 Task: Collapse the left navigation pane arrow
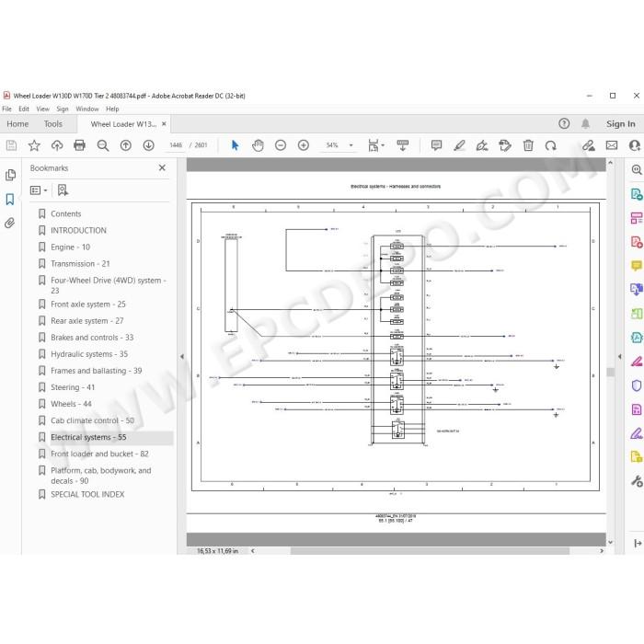tap(182, 357)
